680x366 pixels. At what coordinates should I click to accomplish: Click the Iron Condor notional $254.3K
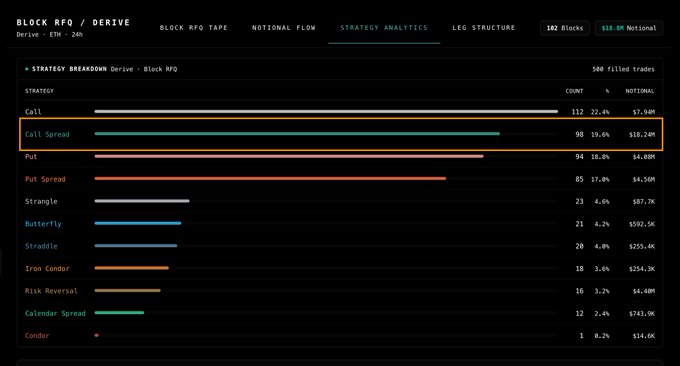(642, 269)
